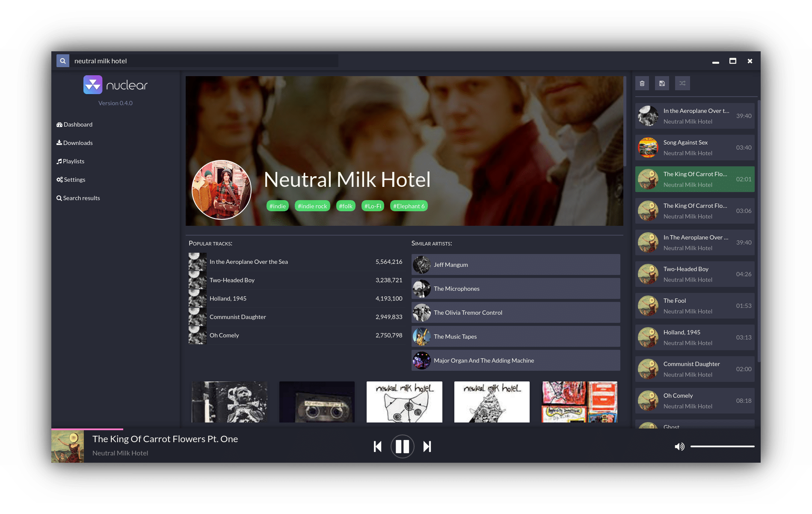Select the #Lo-Fi tag
This screenshot has height=514, width=812.
(373, 206)
